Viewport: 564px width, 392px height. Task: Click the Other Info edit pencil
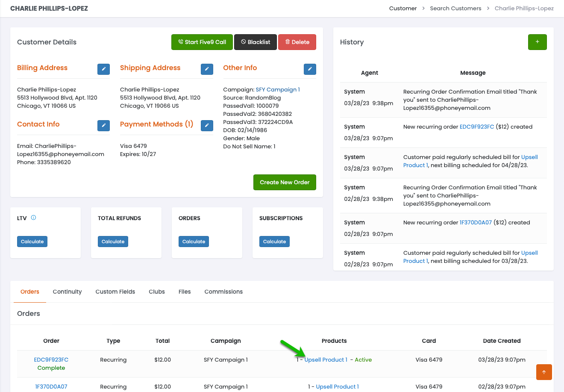(x=310, y=69)
